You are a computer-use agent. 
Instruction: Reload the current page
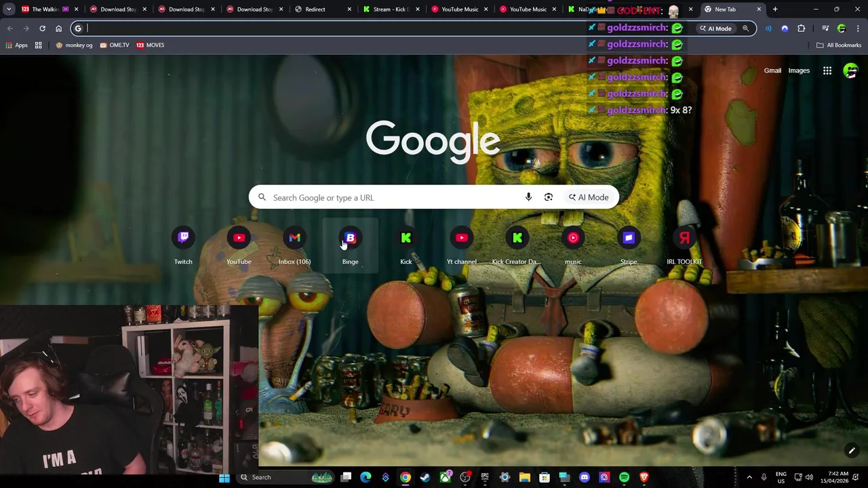point(42,28)
